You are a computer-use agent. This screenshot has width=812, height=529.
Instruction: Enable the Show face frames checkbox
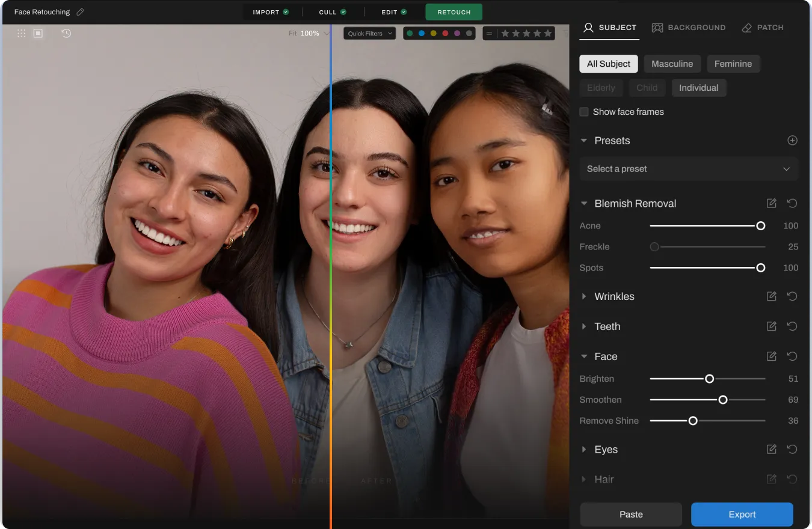[x=584, y=112]
